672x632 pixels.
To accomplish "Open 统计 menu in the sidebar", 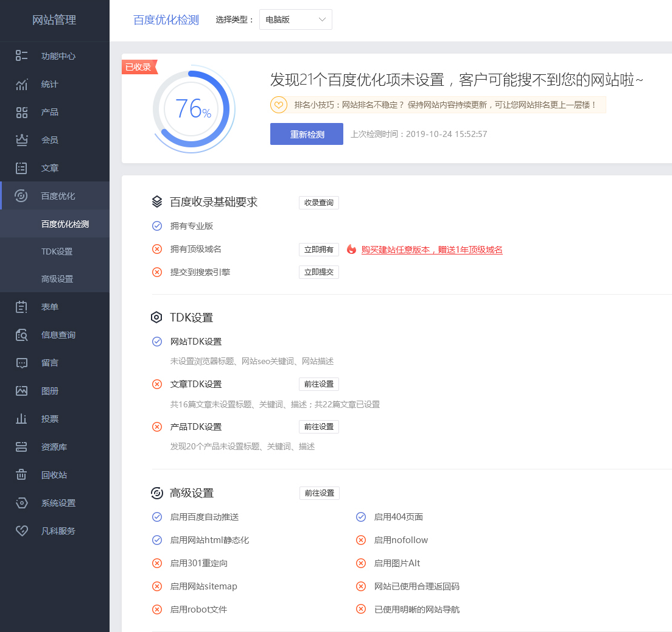I will coord(55,84).
